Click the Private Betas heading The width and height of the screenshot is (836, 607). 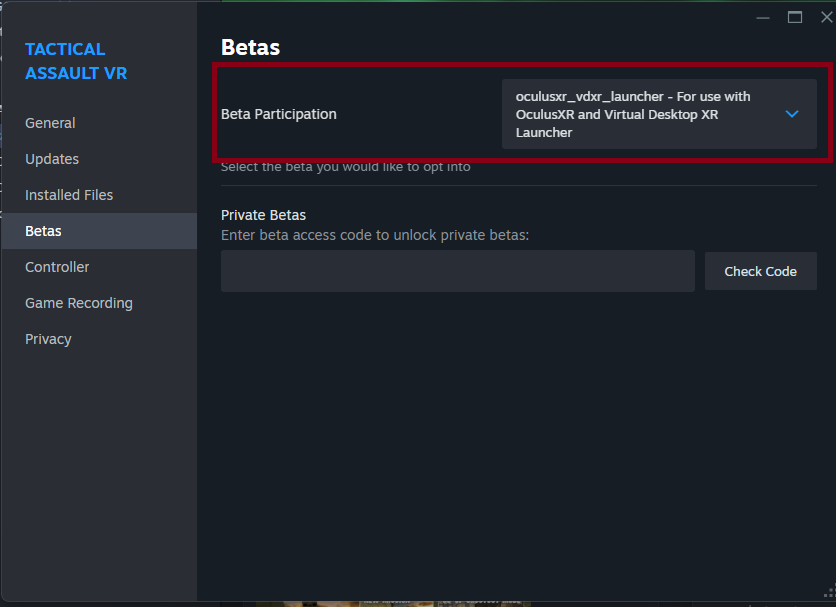pyautogui.click(x=263, y=215)
